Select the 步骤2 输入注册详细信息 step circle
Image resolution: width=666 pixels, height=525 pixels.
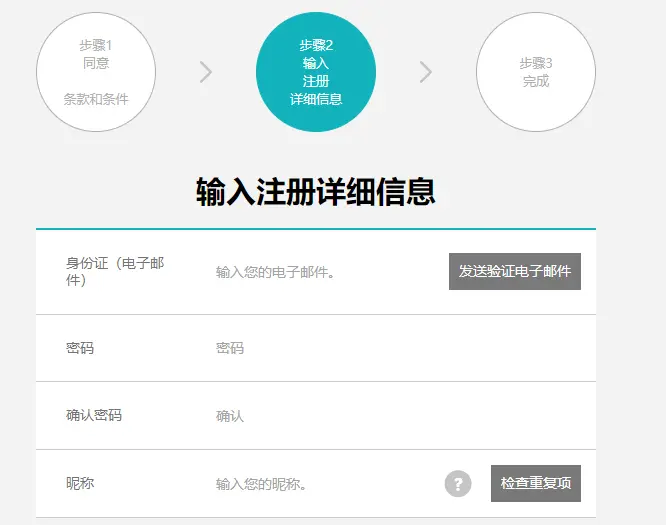click(x=316, y=72)
